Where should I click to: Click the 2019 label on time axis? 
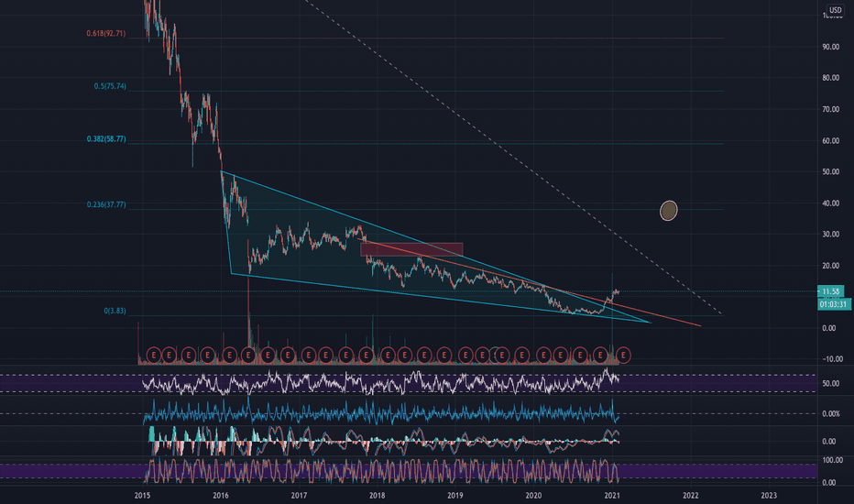point(455,495)
